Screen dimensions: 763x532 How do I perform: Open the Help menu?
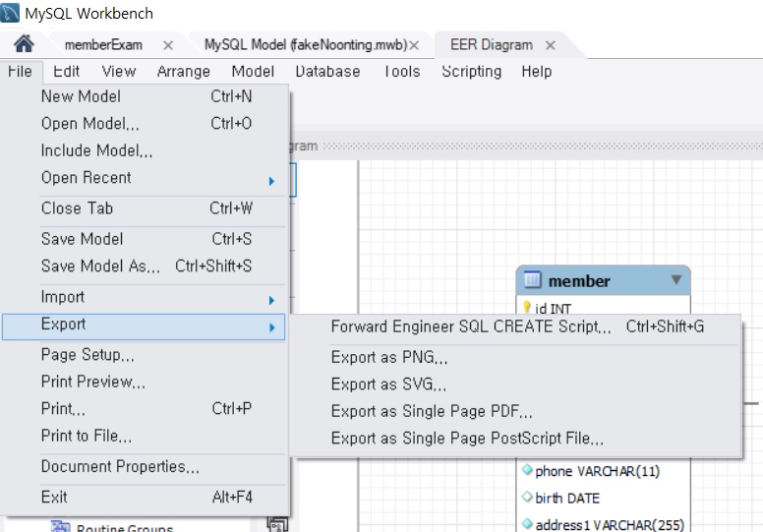point(537,72)
